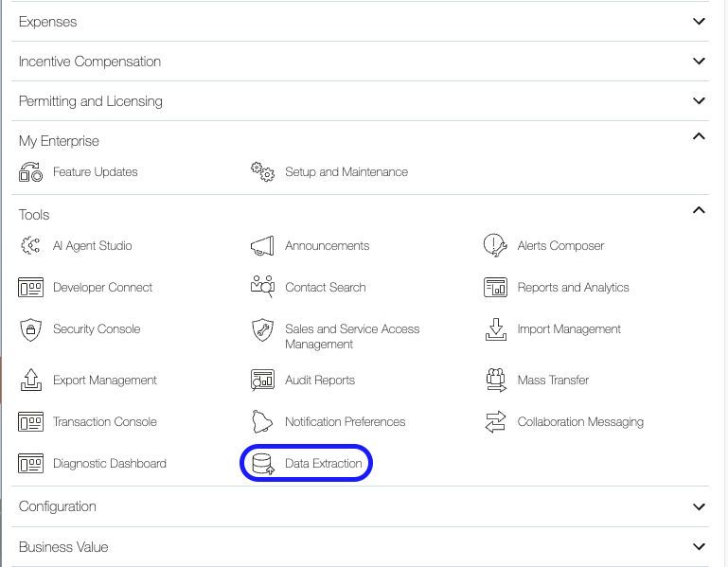728x567 pixels.
Task: Select the Mass Transfer icon
Action: 495,381
